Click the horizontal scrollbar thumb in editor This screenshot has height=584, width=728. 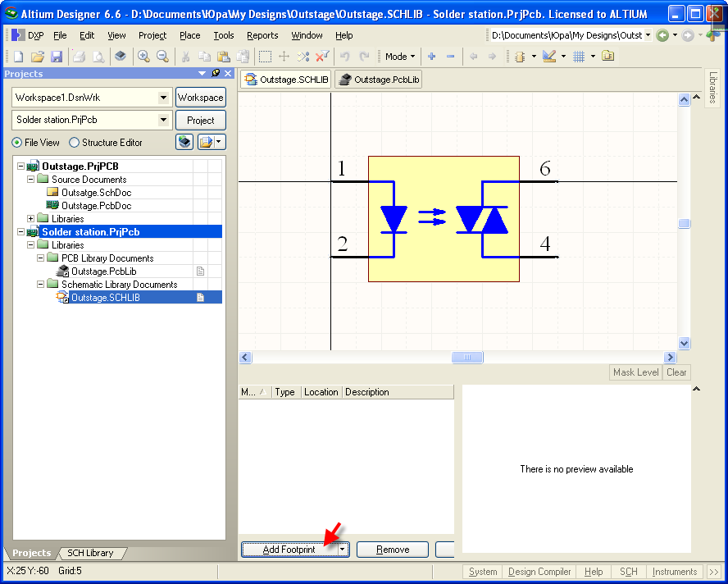(x=467, y=358)
